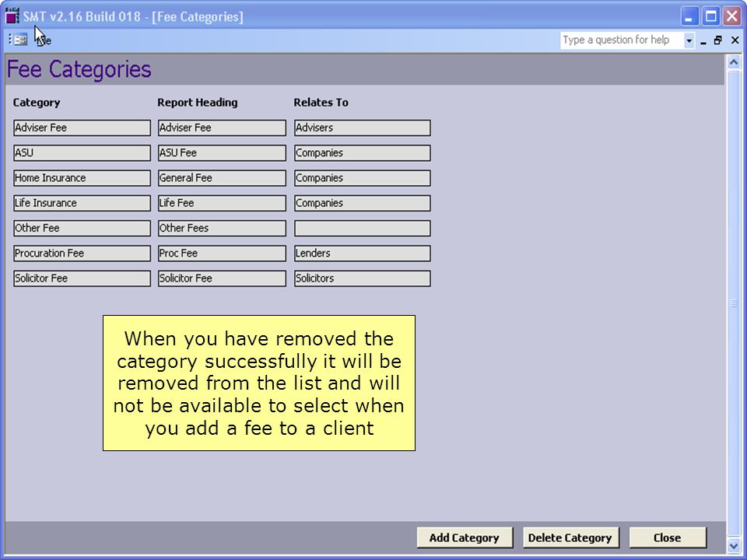Viewport: 747px width, 560px height.
Task: Click the SMT application icon in the title bar
Action: pyautogui.click(x=12, y=16)
